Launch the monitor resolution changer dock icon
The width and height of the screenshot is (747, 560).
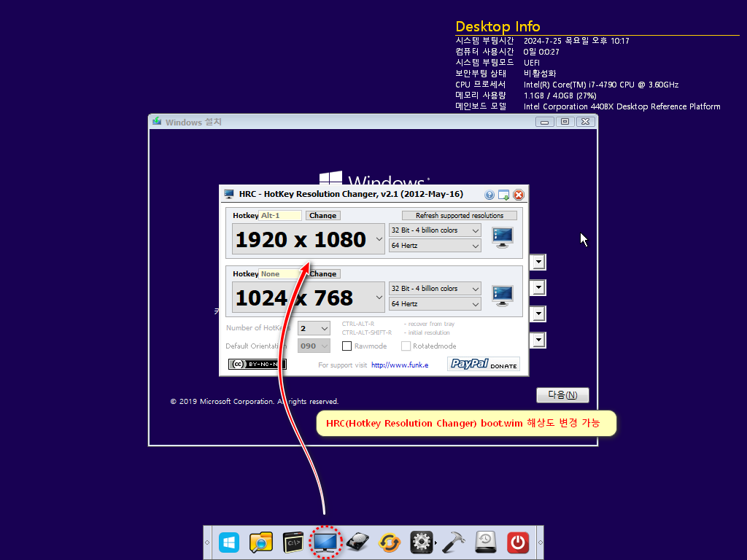click(325, 542)
